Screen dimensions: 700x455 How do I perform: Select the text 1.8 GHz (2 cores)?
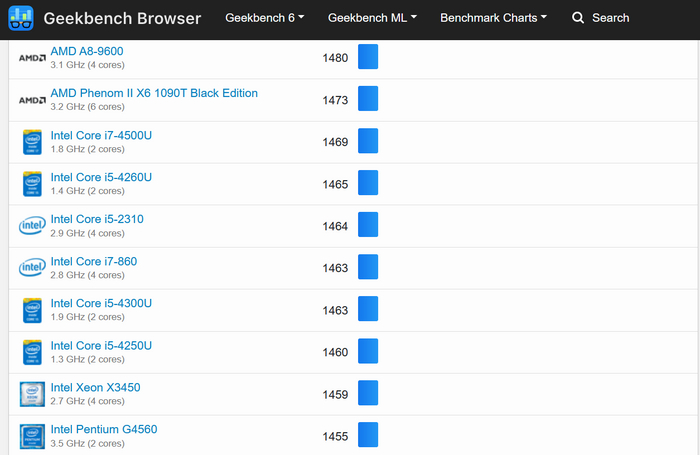(x=88, y=149)
